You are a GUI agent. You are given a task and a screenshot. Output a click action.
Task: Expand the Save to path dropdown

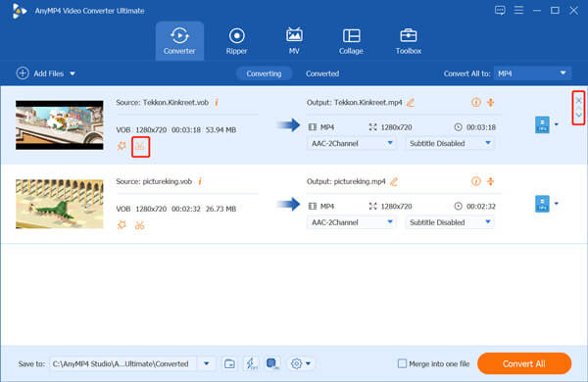click(x=206, y=363)
